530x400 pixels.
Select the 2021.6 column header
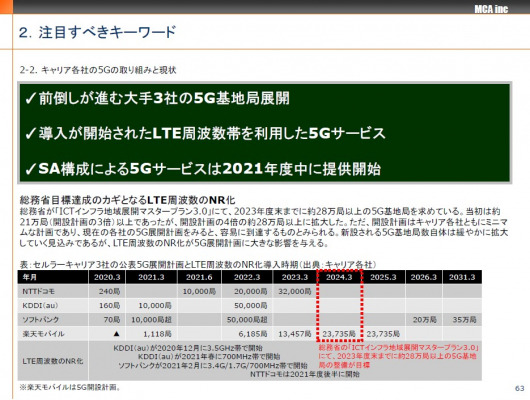pyautogui.click(x=199, y=277)
